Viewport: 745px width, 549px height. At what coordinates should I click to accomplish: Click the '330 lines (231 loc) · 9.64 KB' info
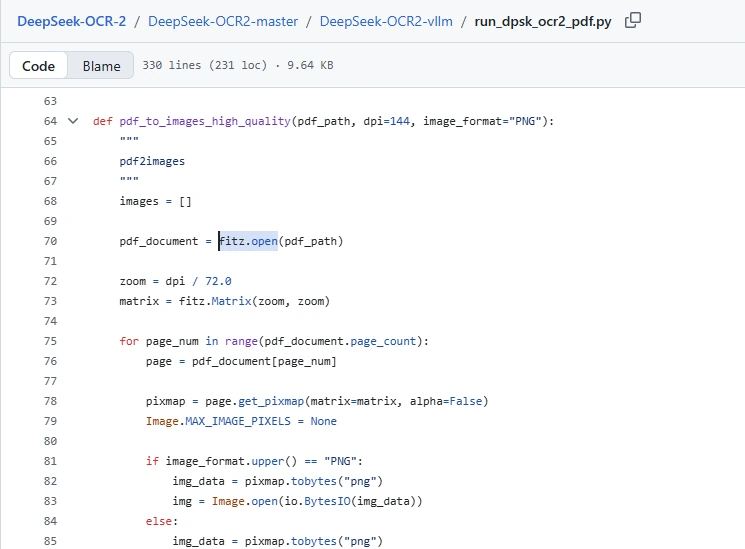238,65
